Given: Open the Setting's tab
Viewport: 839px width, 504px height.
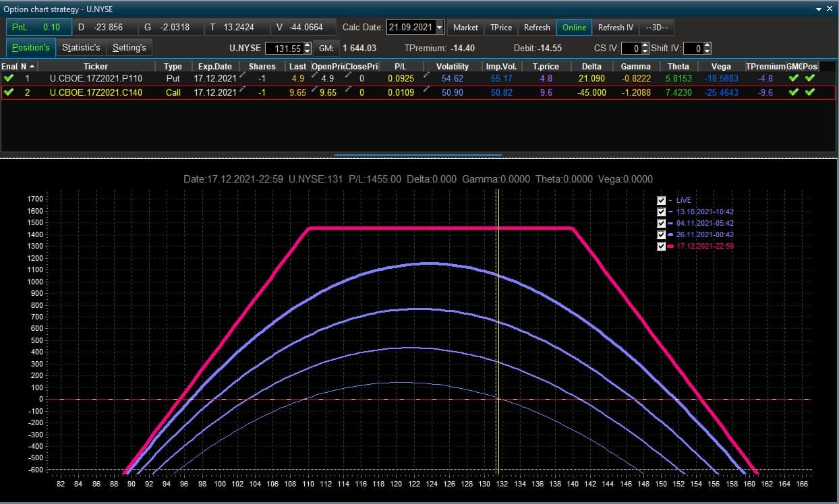Looking at the screenshot, I should [x=129, y=48].
